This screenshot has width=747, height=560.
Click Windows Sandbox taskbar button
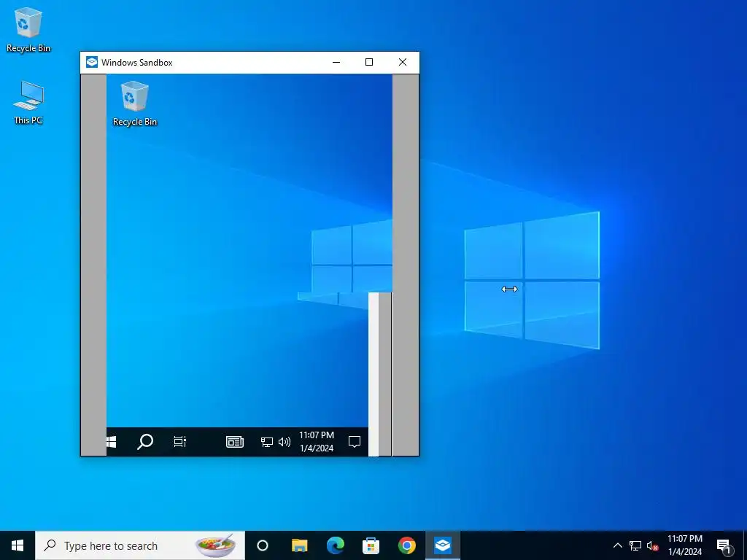pos(443,545)
